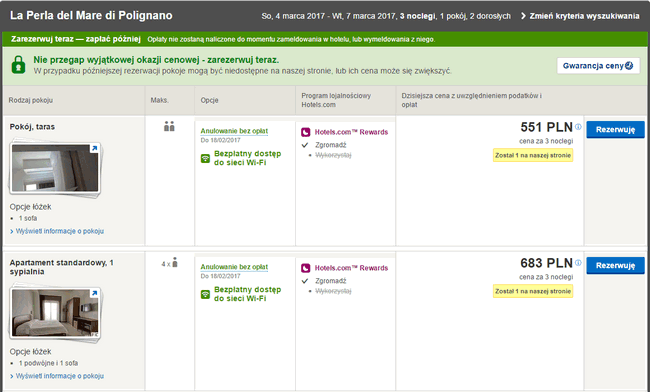Click the two-person occupancy icon for Pokój, taras
The height and width of the screenshot is (392, 650).
(x=169, y=126)
